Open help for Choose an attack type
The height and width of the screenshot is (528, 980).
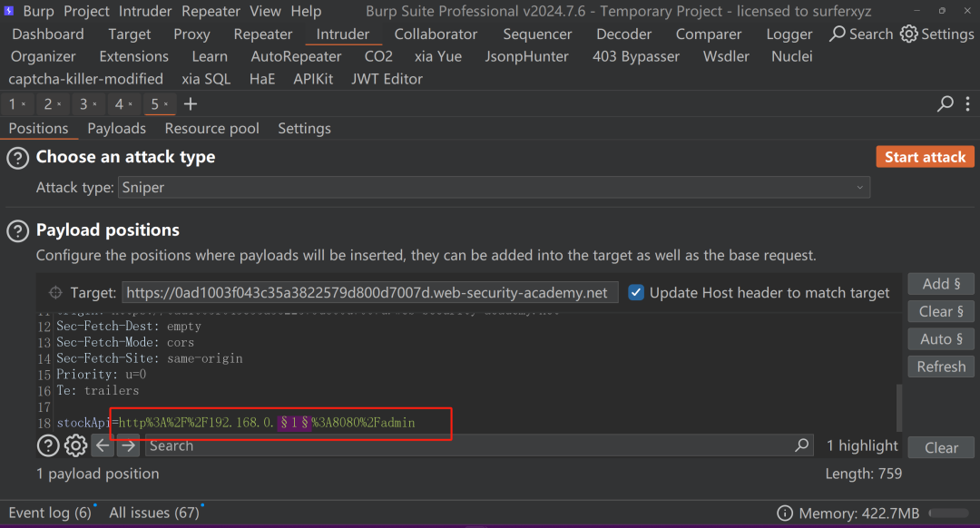pyautogui.click(x=17, y=158)
